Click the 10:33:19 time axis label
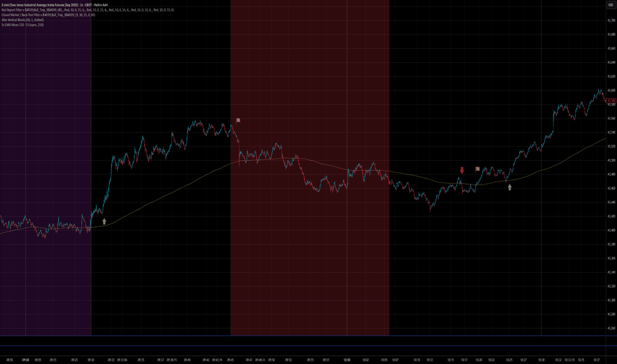Screen dimensions: 617x364 (x=569, y=360)
